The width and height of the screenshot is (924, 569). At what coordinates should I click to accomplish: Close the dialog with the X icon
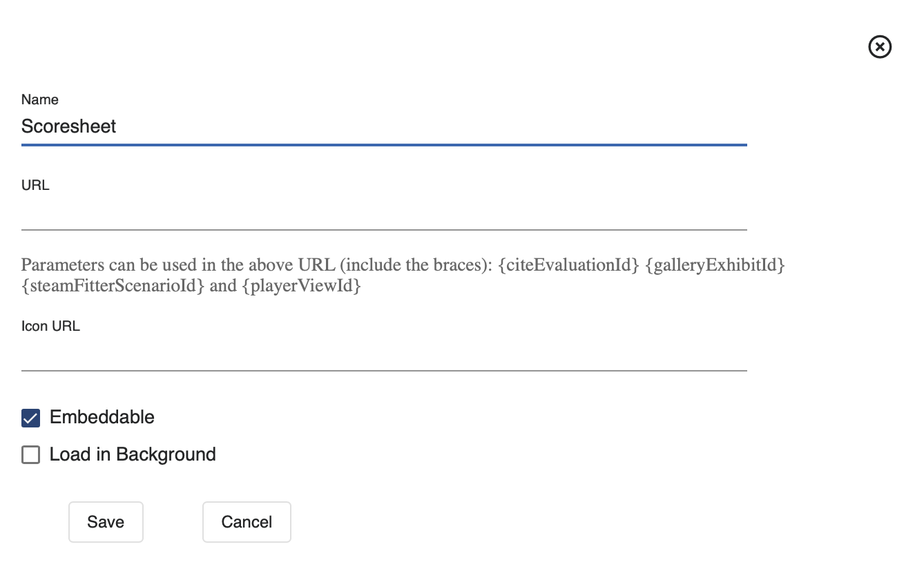click(x=879, y=47)
